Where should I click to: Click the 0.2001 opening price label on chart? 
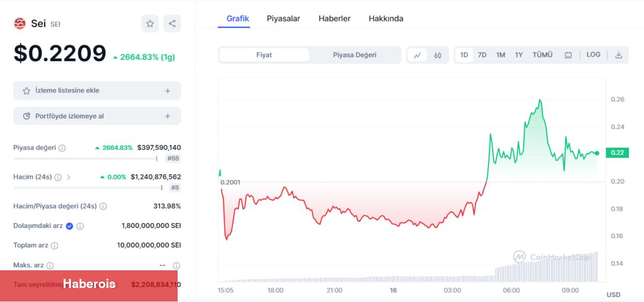click(x=230, y=182)
